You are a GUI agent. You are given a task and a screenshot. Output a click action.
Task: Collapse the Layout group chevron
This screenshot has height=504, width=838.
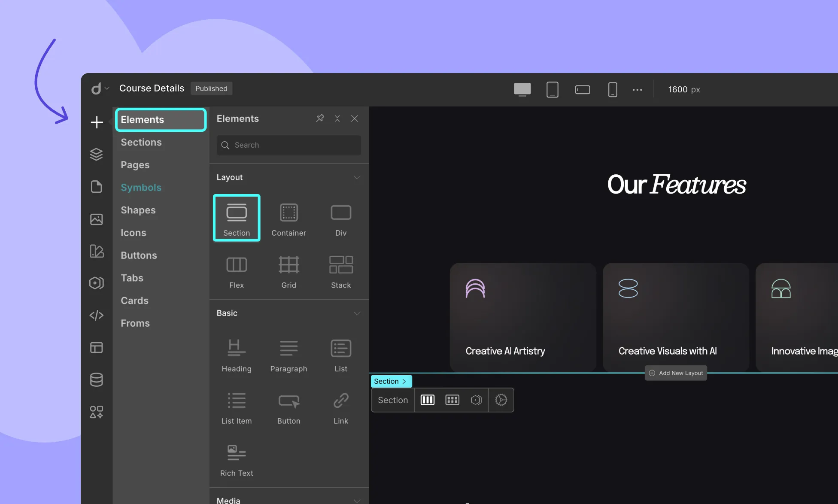pos(357,177)
